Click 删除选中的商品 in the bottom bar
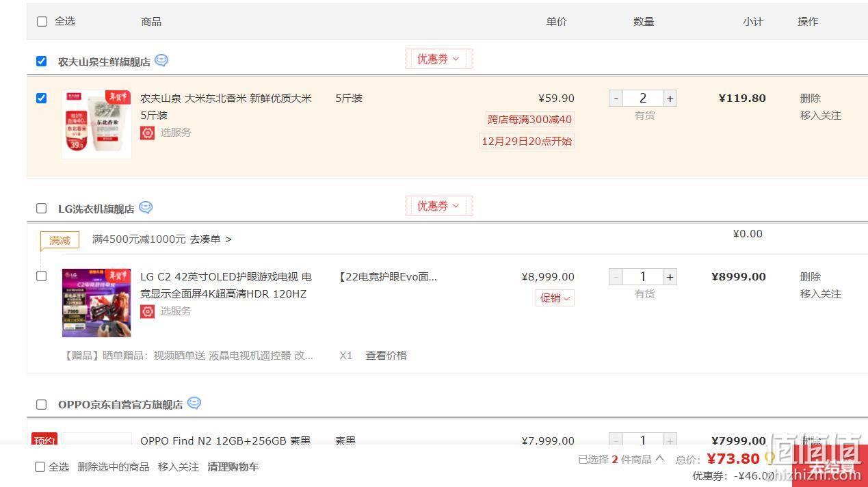The width and height of the screenshot is (868, 487). tap(114, 466)
